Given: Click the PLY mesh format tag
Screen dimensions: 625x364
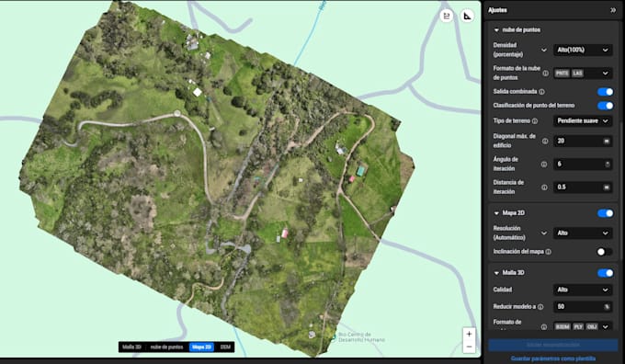Looking at the screenshot, I should click(578, 327).
